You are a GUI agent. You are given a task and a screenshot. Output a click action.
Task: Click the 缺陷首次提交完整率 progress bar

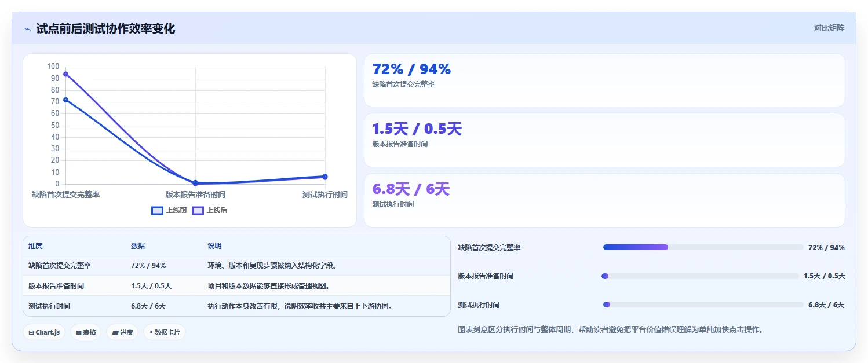[x=703, y=247]
